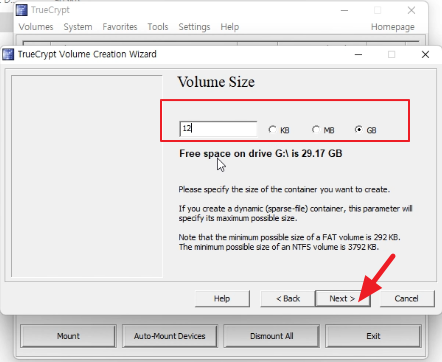This screenshot has width=442, height=362.
Task: Click the 'If you create a dynamic' paragraph
Action: pos(295,213)
